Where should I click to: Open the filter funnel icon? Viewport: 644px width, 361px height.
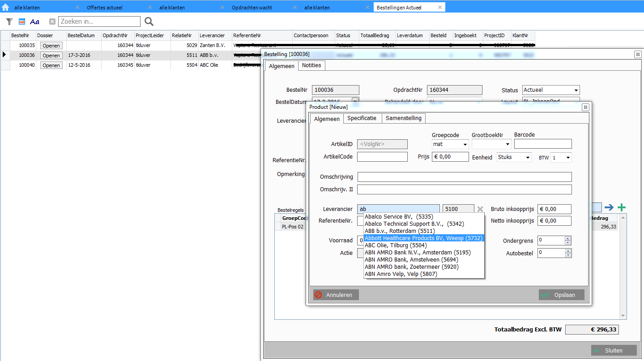click(9, 21)
